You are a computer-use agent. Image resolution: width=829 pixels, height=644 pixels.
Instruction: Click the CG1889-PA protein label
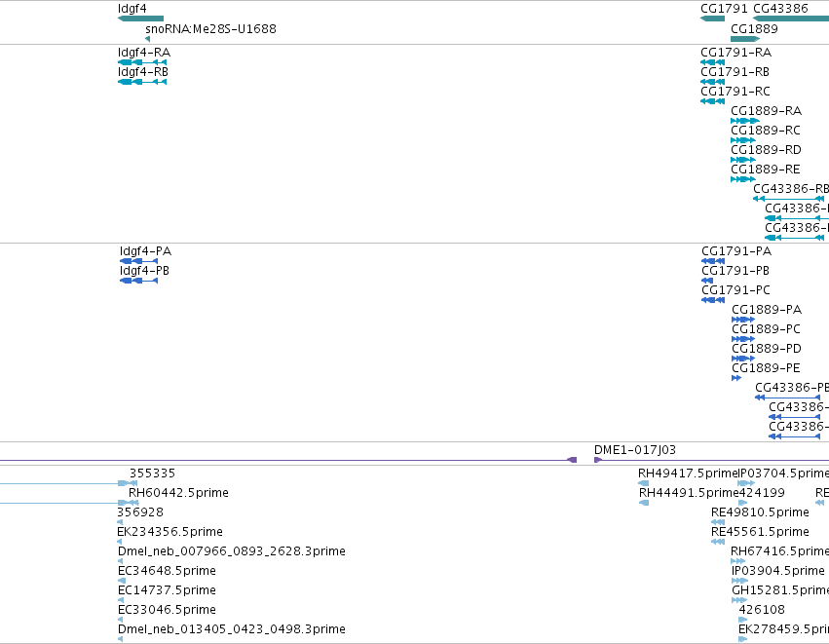(767, 310)
